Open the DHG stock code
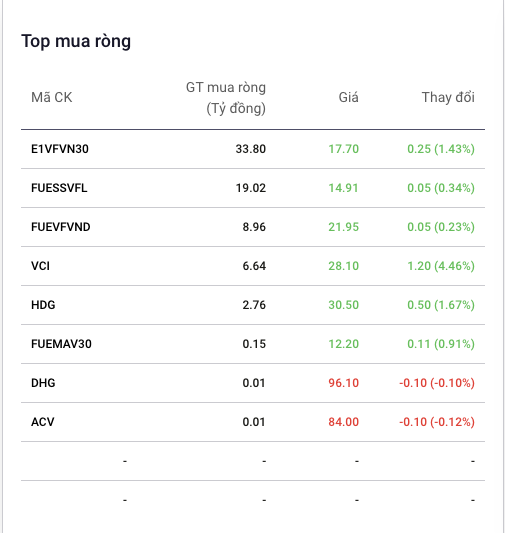The height and width of the screenshot is (533, 505). tap(43, 383)
